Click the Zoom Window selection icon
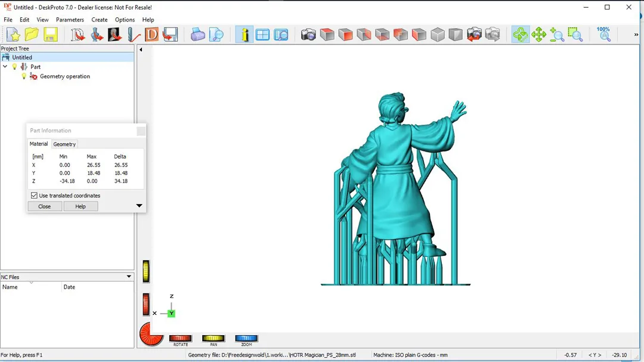 [575, 35]
